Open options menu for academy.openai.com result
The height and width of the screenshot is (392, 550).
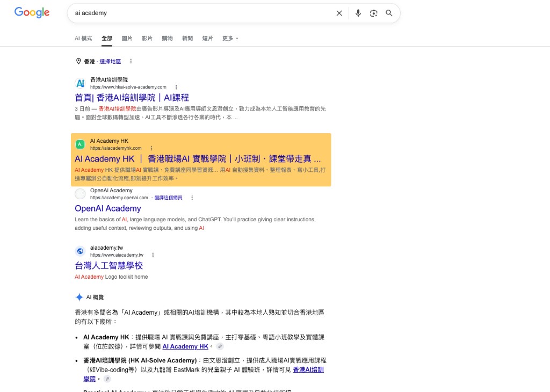pyautogui.click(x=192, y=198)
